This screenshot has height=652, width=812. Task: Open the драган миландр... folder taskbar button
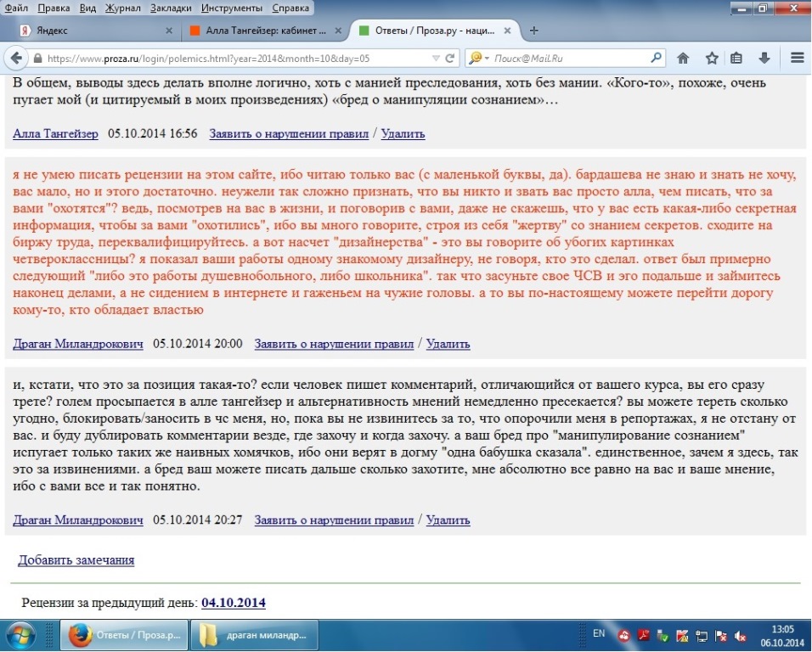click(x=254, y=635)
